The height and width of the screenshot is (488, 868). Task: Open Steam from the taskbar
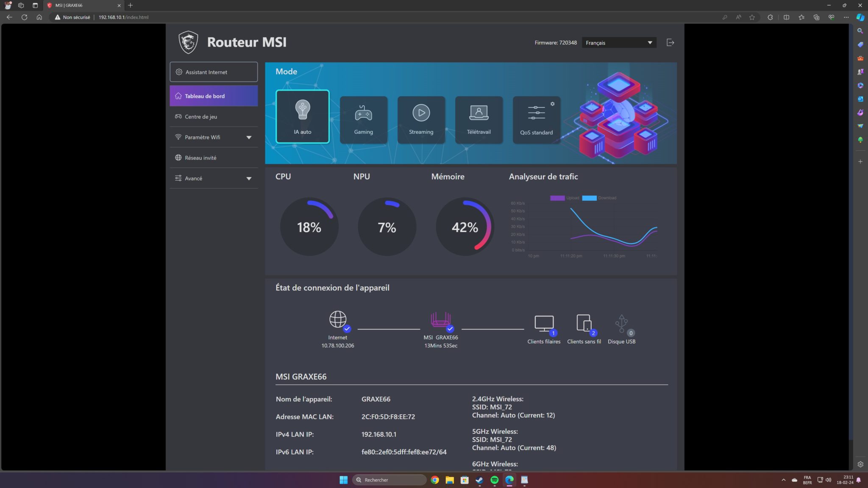click(479, 480)
